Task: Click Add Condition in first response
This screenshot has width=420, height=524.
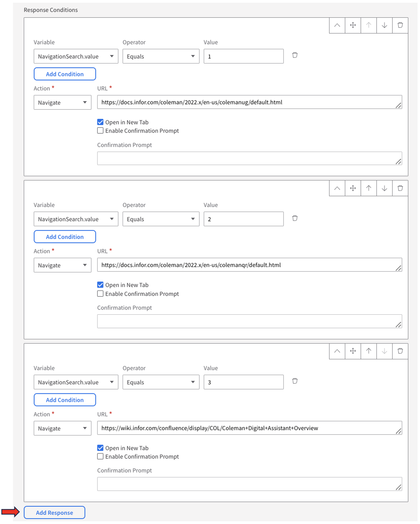Action: tap(65, 74)
